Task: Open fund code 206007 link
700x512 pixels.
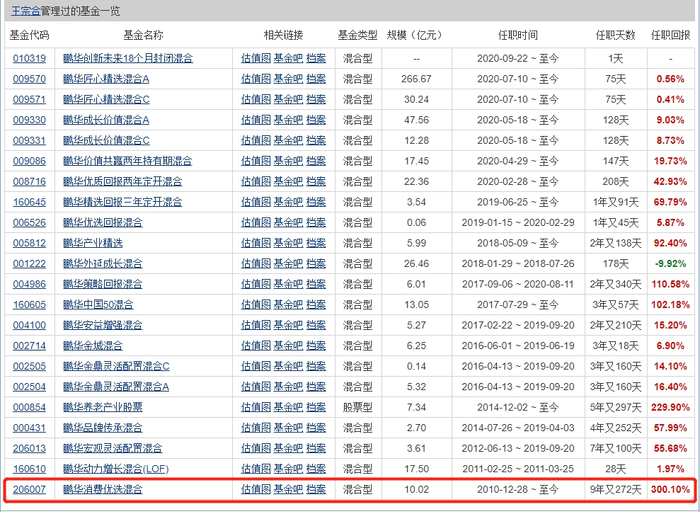Action: pyautogui.click(x=29, y=490)
